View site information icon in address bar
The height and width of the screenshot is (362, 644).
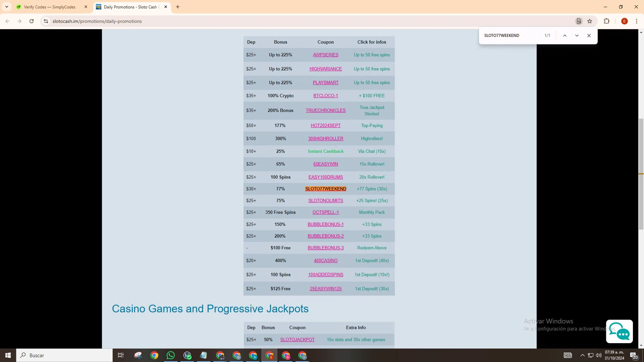click(x=46, y=21)
